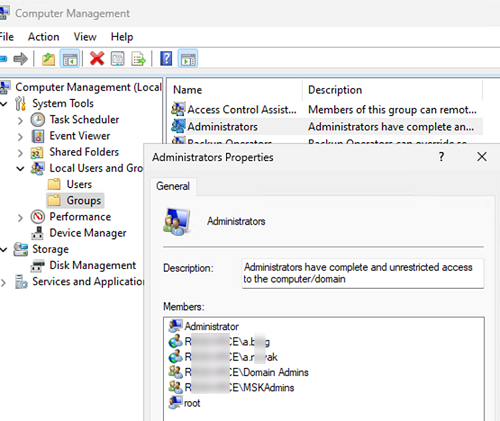Open the Action menu
Image resolution: width=500 pixels, height=421 pixels.
pos(44,37)
